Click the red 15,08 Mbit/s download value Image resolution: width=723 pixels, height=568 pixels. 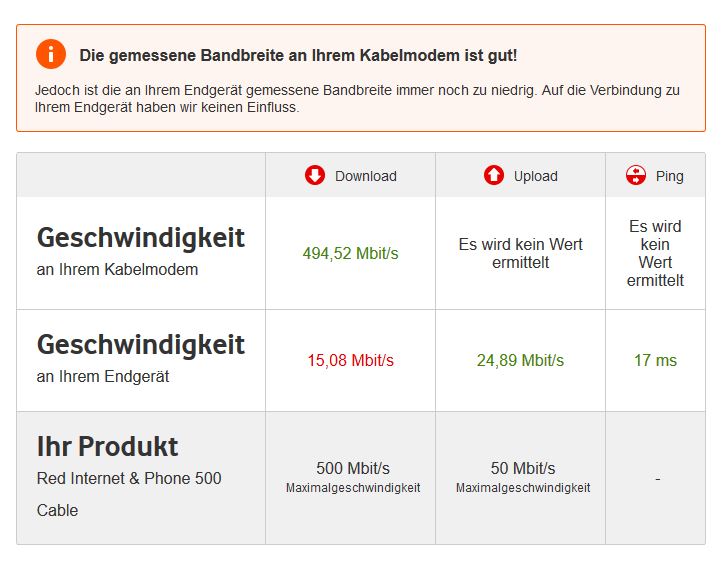[350, 361]
